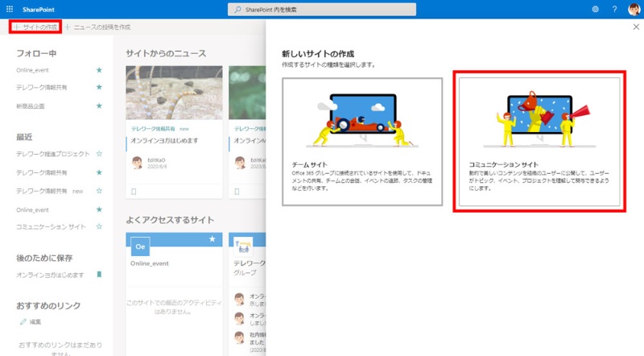Viewport: 644px width, 356px height.
Task: Toggle star for Online_event in 最近 list
Action: coord(99,209)
